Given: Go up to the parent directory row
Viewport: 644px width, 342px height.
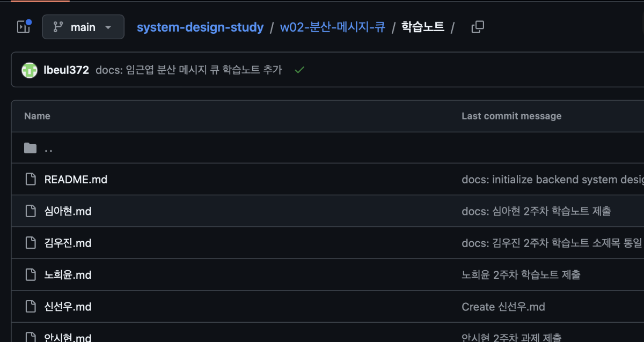Looking at the screenshot, I should click(x=327, y=148).
